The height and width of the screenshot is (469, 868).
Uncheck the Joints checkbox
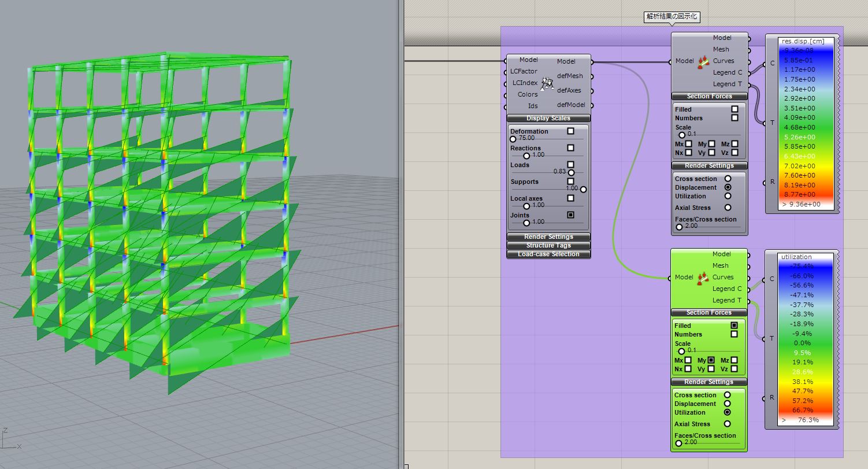(571, 215)
